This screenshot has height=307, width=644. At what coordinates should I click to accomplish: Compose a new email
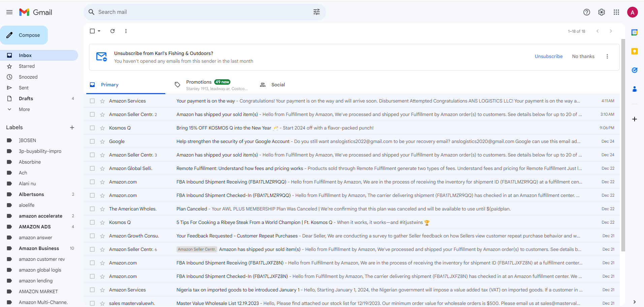pos(24,35)
